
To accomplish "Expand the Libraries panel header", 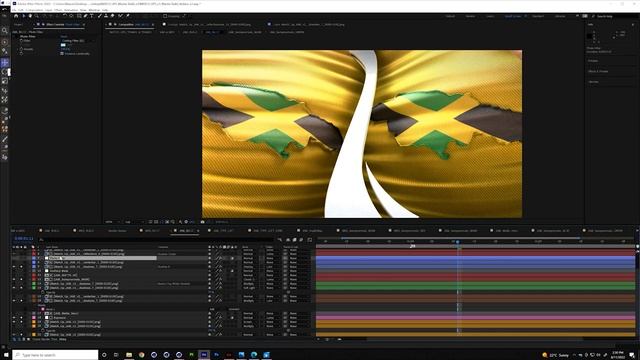I will click(593, 82).
